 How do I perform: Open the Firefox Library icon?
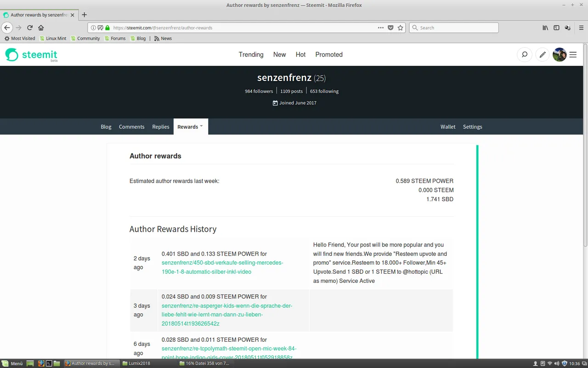(545, 28)
